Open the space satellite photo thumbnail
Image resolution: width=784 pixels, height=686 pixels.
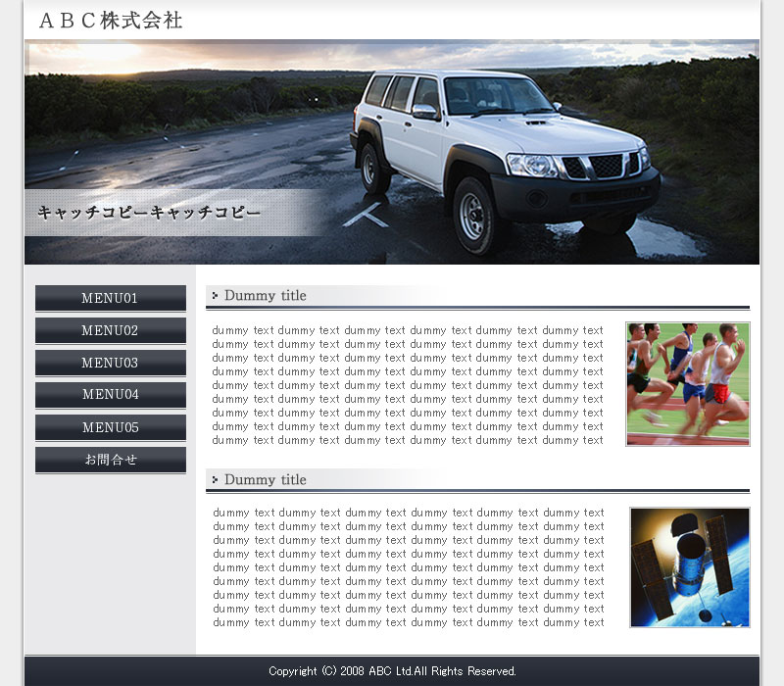coord(690,567)
